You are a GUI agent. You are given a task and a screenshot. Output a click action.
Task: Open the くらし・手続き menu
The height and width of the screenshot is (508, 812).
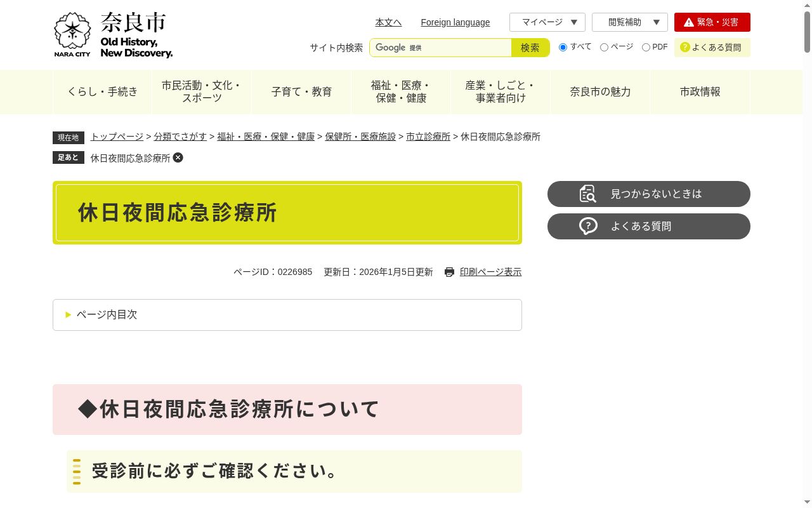coord(102,92)
